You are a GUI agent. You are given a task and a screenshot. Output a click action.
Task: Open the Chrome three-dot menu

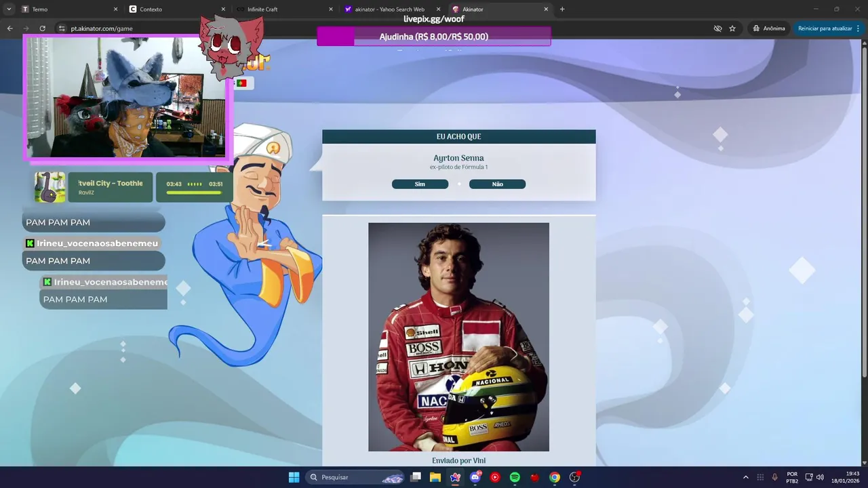858,28
